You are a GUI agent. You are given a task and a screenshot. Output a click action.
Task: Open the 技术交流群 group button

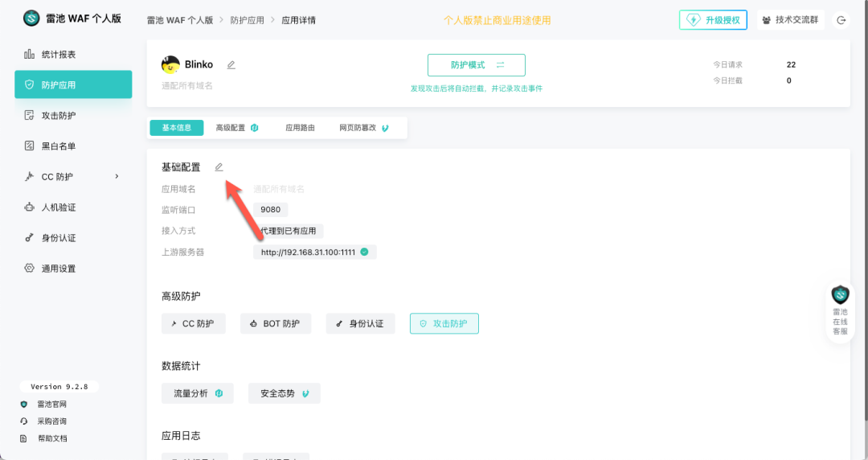click(x=791, y=20)
